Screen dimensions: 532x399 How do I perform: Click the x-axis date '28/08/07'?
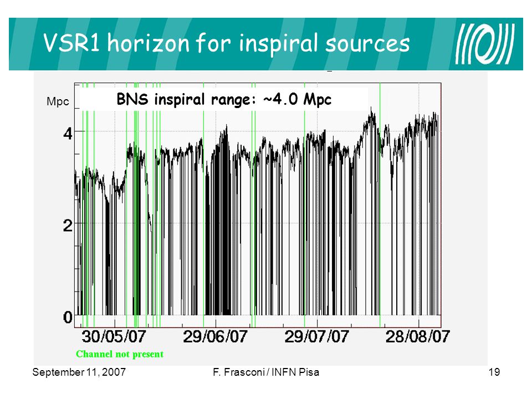click(418, 336)
